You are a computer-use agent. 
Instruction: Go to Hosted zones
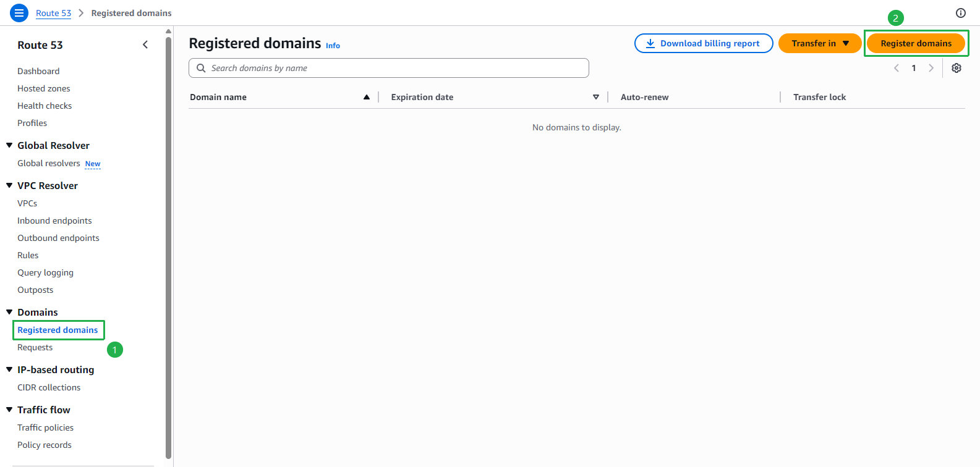44,88
